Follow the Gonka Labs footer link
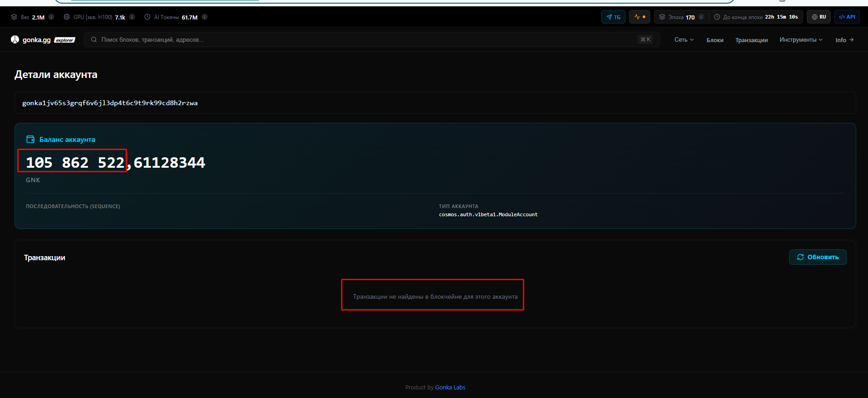 click(450, 388)
